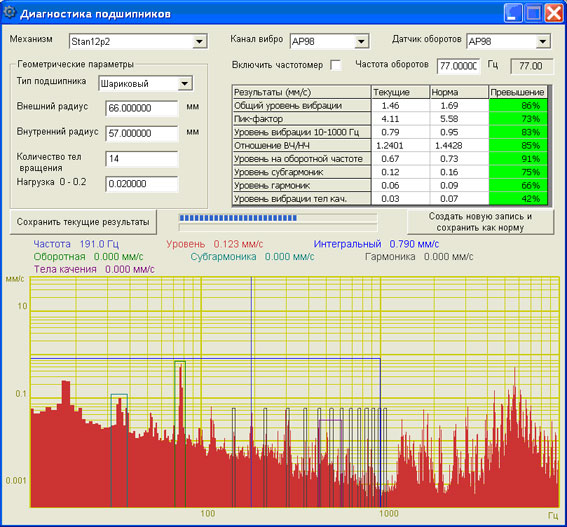Viewport: 567px width, 527px height.
Task: Click the Нагрузка 0.020000 input field
Action: (x=142, y=184)
